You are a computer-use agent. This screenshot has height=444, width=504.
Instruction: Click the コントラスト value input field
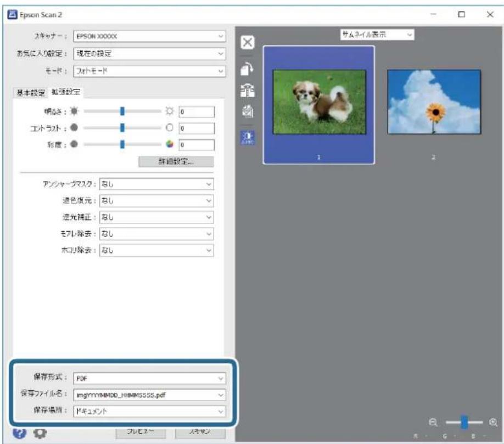(x=197, y=128)
